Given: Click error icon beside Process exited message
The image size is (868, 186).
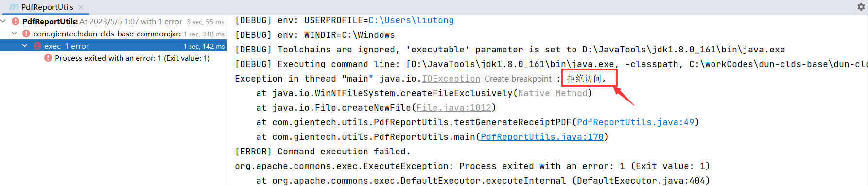Looking at the screenshot, I should [x=48, y=58].
